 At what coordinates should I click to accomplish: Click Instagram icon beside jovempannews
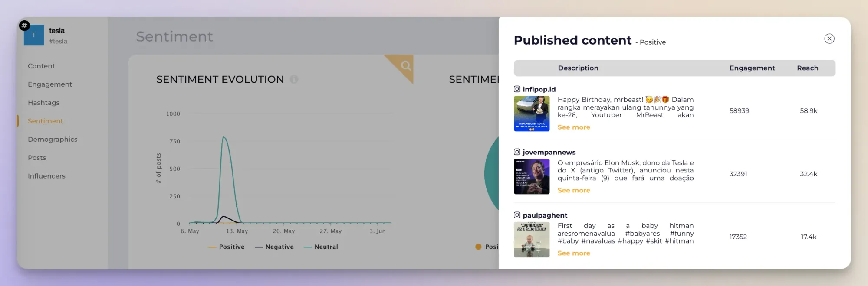[x=517, y=152]
